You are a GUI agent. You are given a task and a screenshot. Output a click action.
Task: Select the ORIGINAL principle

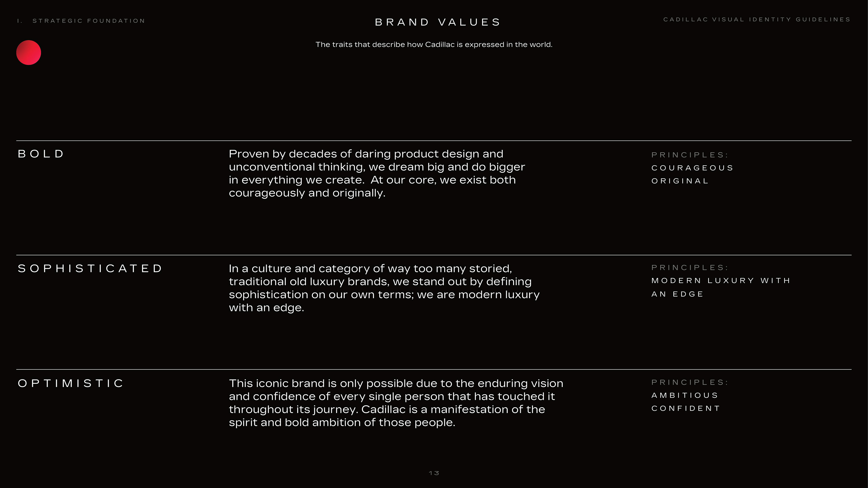tap(680, 181)
